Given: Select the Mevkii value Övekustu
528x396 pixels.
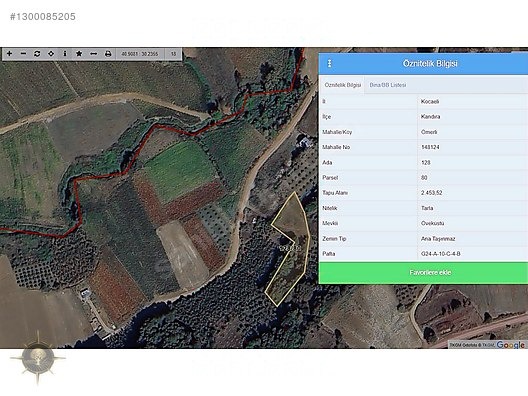Looking at the screenshot, I should [432, 223].
